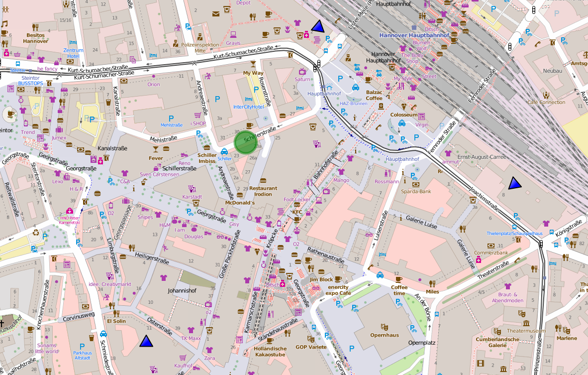The width and height of the screenshot is (588, 375).
Task: Click the cutlery icon above Besitos Hannover
Action: coord(35,27)
